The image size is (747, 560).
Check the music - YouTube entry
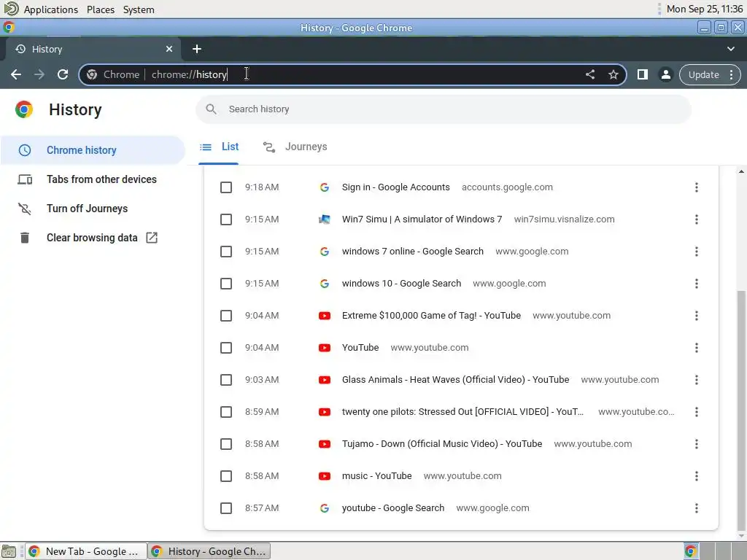(226, 476)
